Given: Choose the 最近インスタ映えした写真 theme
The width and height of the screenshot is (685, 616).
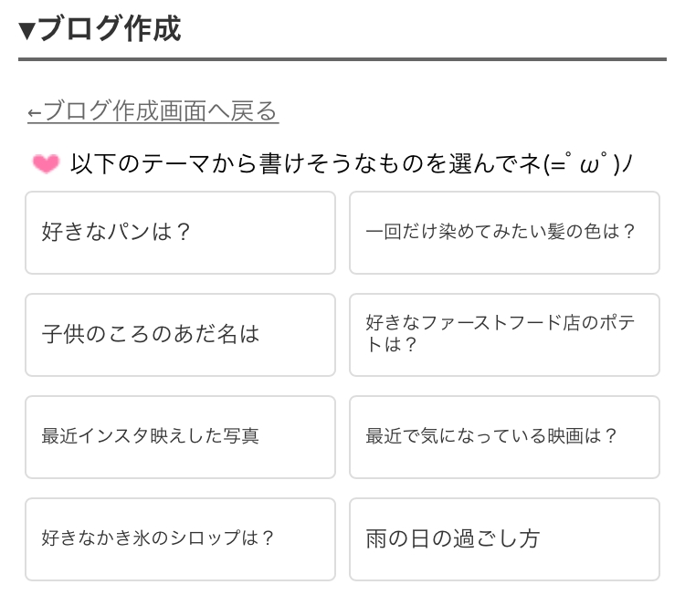Looking at the screenshot, I should 181,437.
